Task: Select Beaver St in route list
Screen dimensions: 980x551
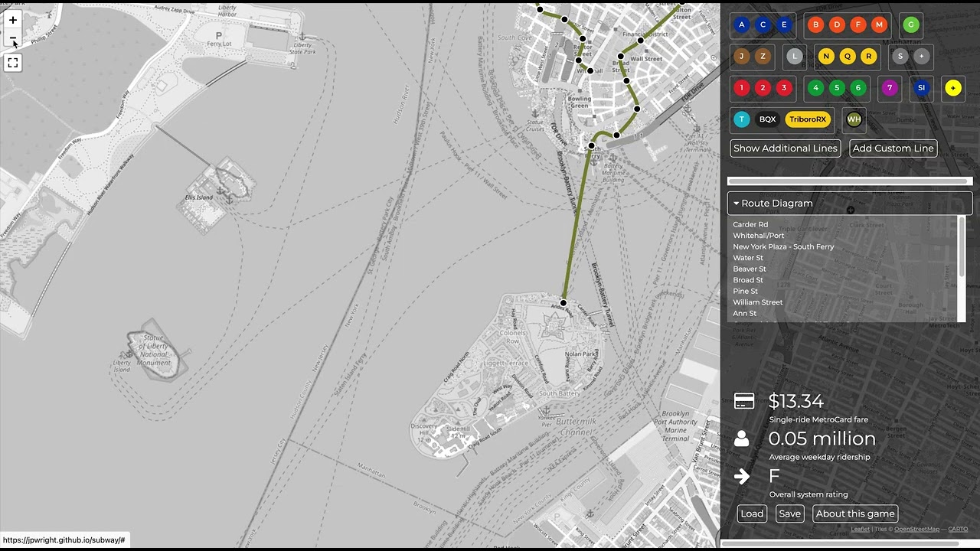Action: click(x=750, y=269)
